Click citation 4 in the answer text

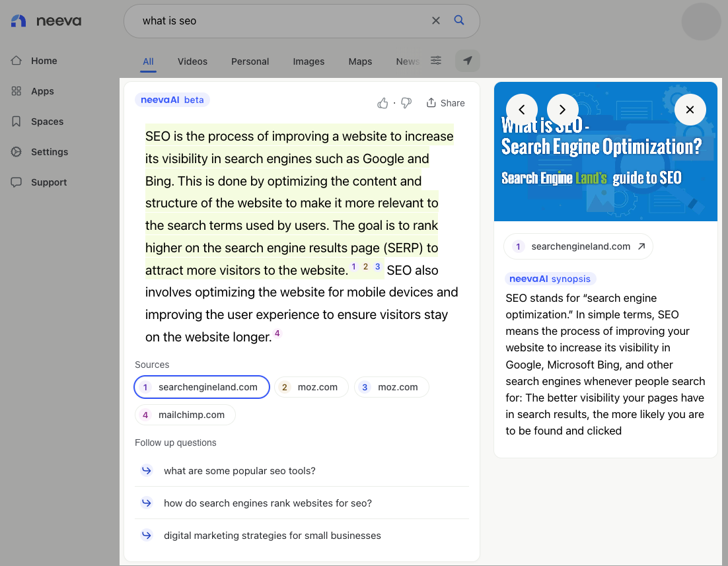pos(277,333)
